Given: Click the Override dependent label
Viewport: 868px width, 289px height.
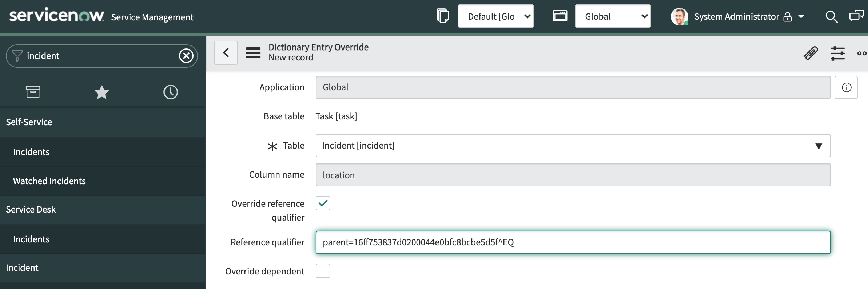Looking at the screenshot, I should click(265, 271).
